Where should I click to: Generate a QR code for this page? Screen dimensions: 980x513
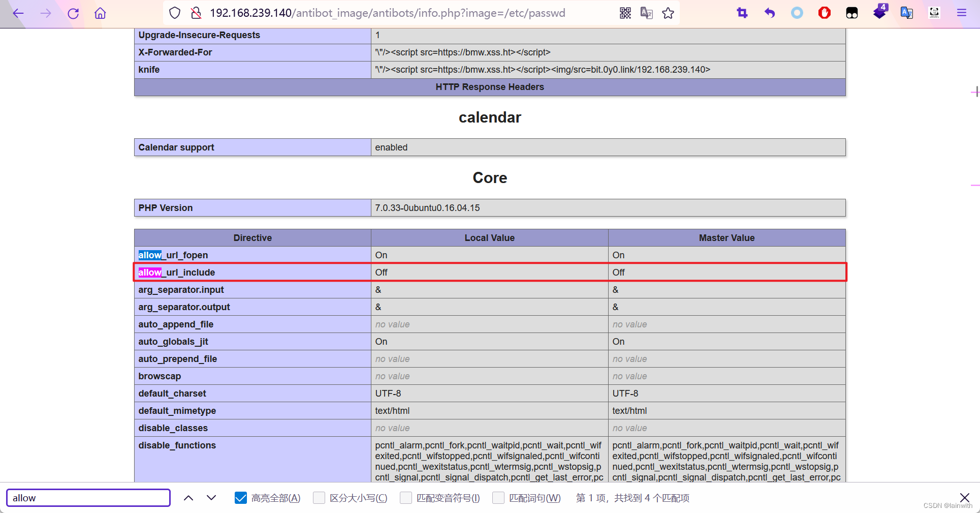(625, 13)
